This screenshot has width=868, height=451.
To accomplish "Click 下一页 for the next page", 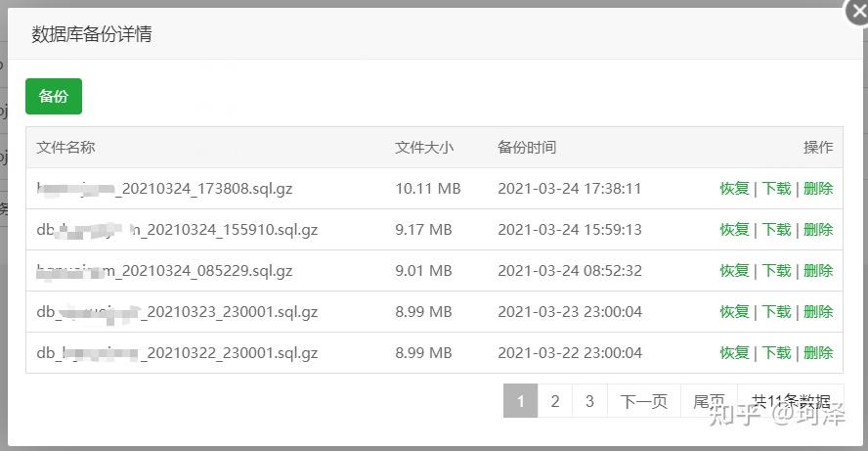I will [x=644, y=401].
